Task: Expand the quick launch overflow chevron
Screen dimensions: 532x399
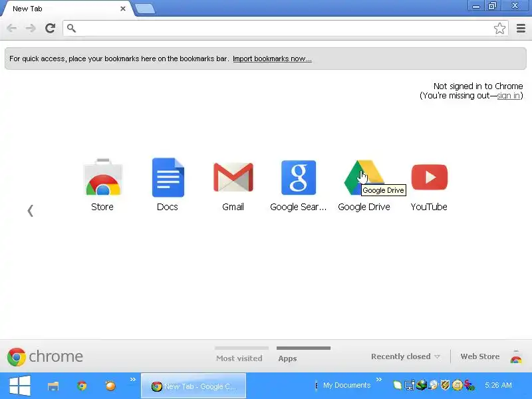Action: tap(133, 379)
